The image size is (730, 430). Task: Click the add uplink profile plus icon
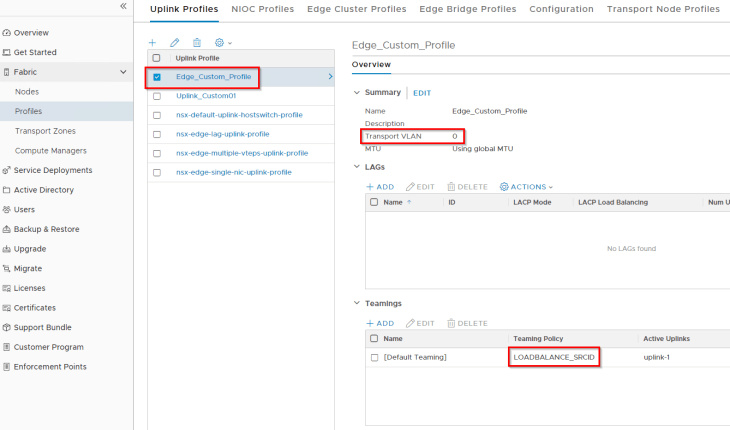153,43
